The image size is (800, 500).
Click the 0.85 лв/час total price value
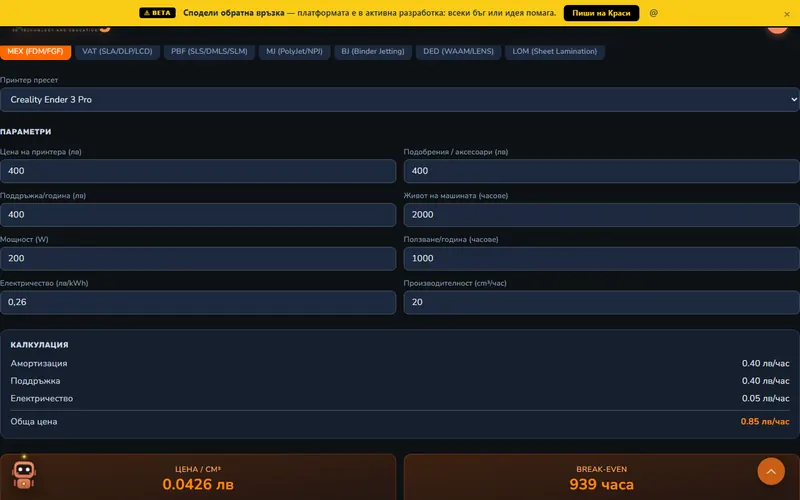[x=765, y=421]
